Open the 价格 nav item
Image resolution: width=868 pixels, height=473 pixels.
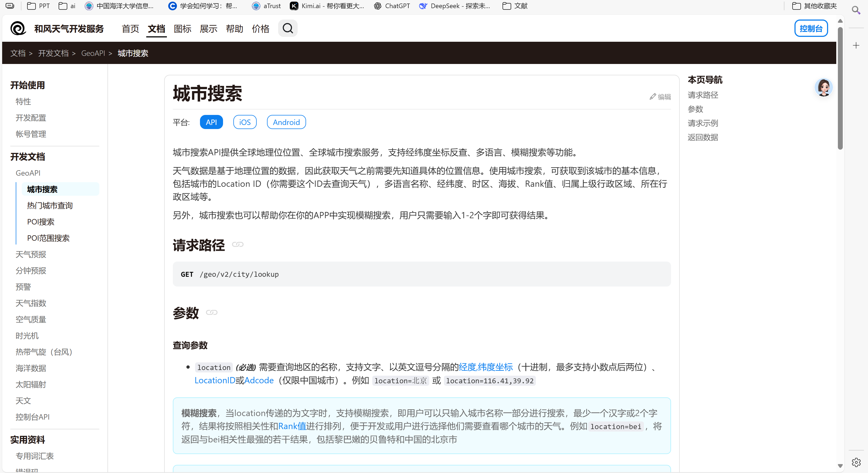[x=260, y=29]
